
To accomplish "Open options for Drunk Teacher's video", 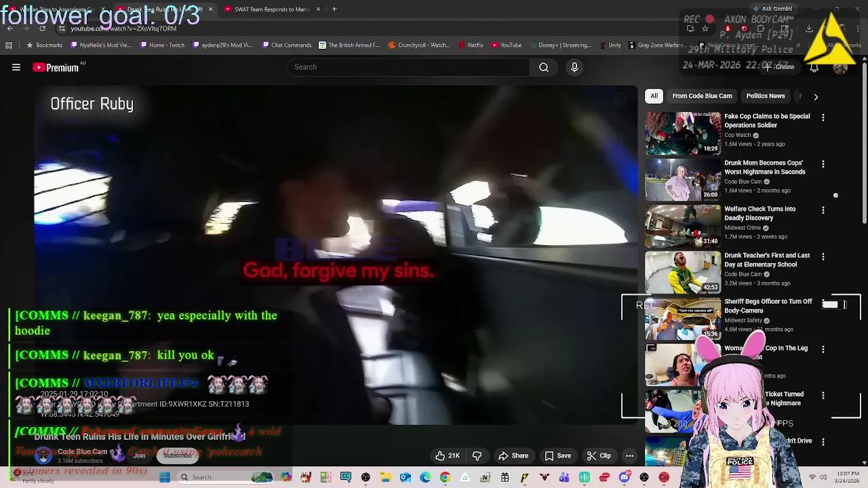I will click(x=823, y=257).
